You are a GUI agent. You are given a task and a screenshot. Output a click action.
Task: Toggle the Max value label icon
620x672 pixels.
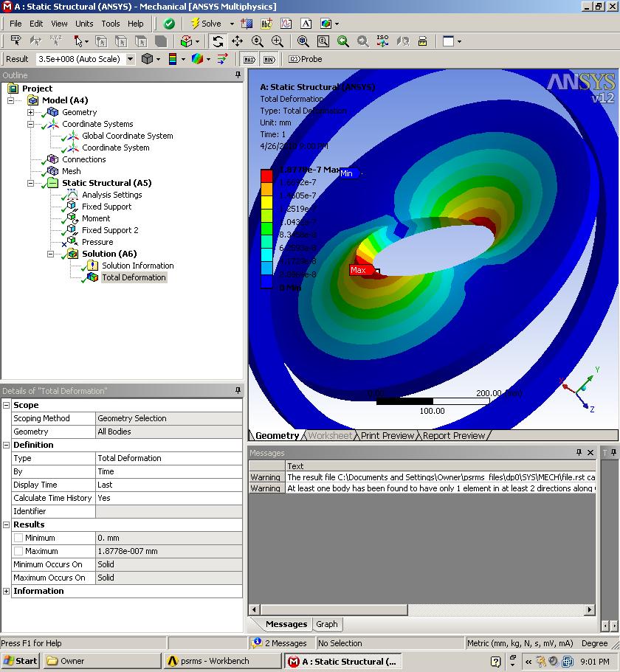click(249, 59)
